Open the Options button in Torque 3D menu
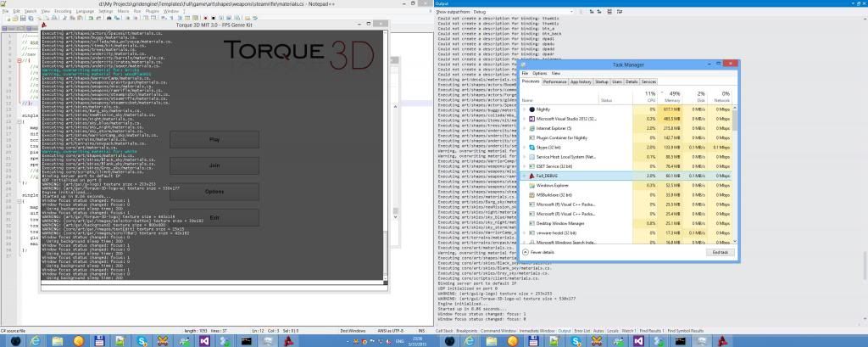The image size is (868, 347). tap(214, 192)
